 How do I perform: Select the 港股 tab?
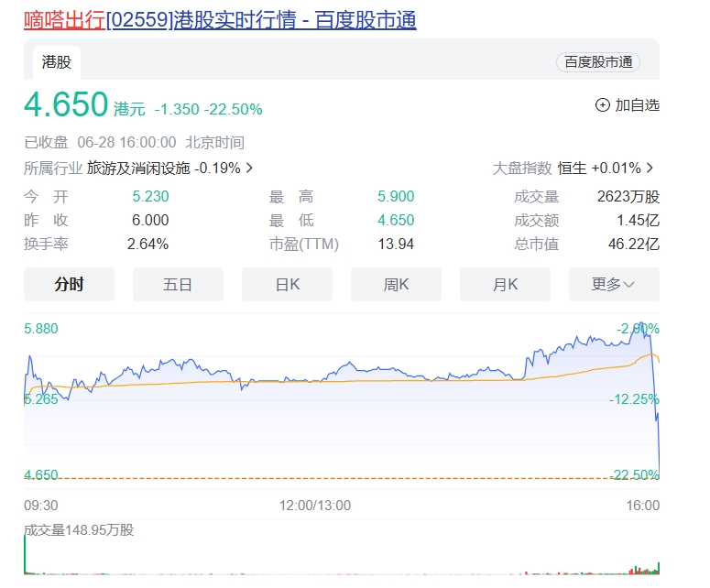[57, 62]
